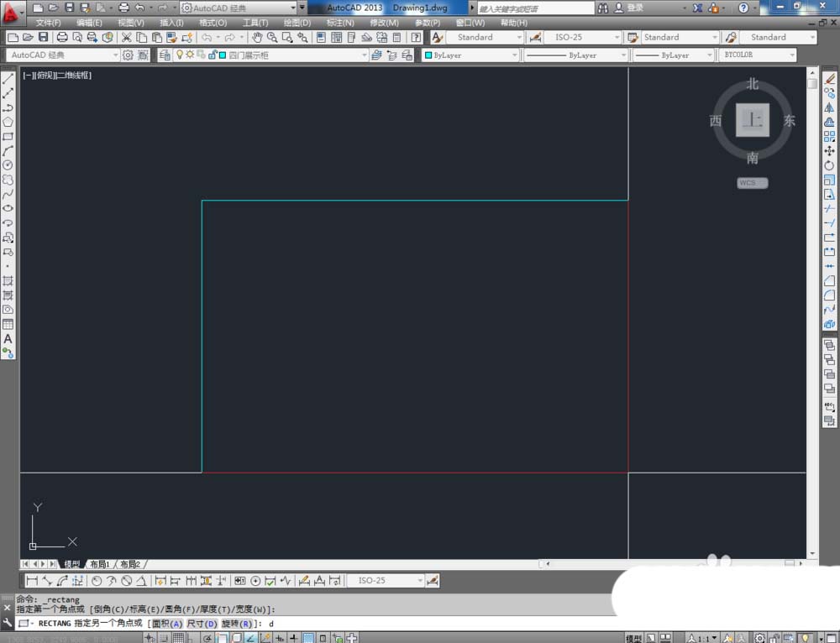This screenshot has height=643, width=840.
Task: Open the ByLayer lineweight dropdown
Action: click(710, 55)
